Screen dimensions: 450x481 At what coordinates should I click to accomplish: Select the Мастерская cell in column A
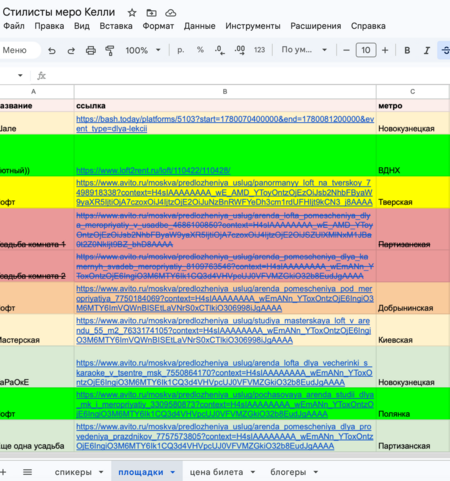click(37, 330)
